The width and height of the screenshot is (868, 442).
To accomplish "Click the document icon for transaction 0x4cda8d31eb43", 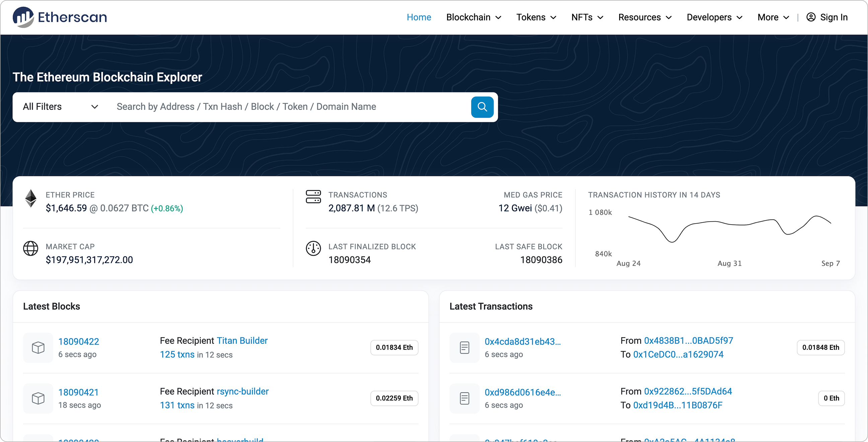I will coord(465,348).
